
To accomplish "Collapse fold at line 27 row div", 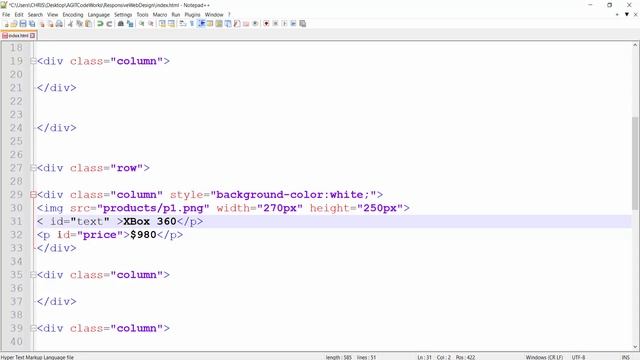I will click(x=33, y=168).
